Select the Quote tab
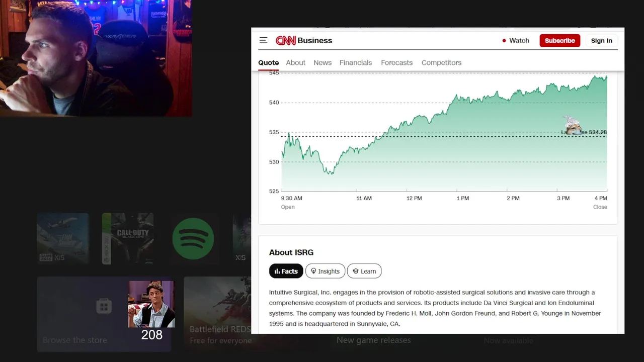 pos(268,62)
